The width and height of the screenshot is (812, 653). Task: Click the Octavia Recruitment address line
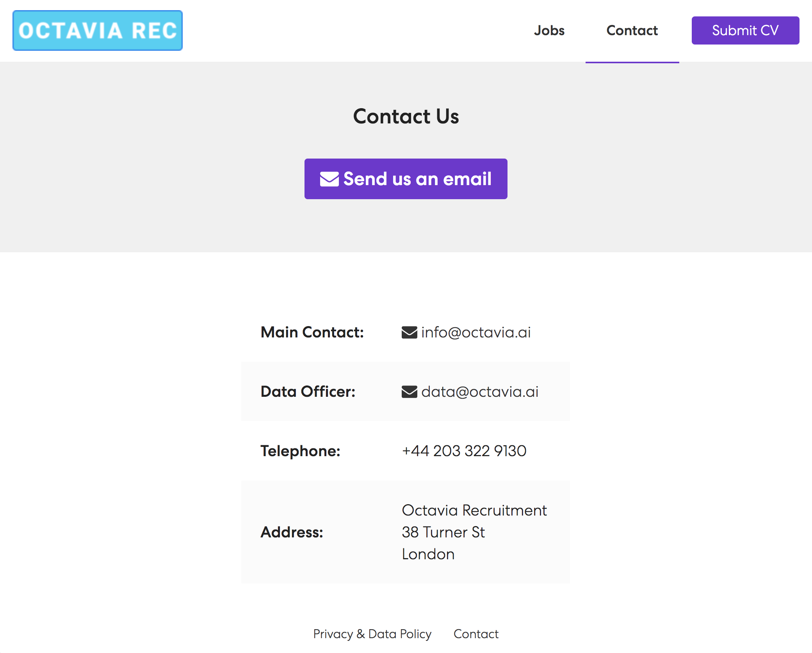point(474,510)
